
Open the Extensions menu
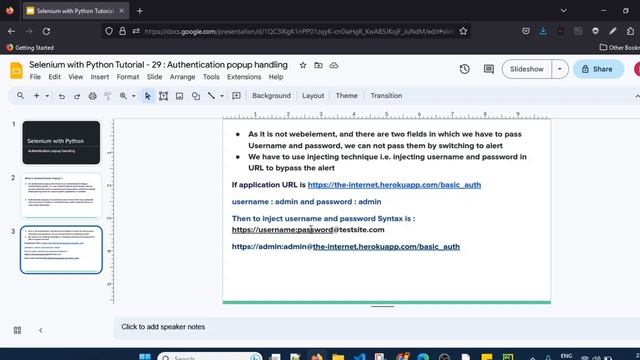(244, 77)
